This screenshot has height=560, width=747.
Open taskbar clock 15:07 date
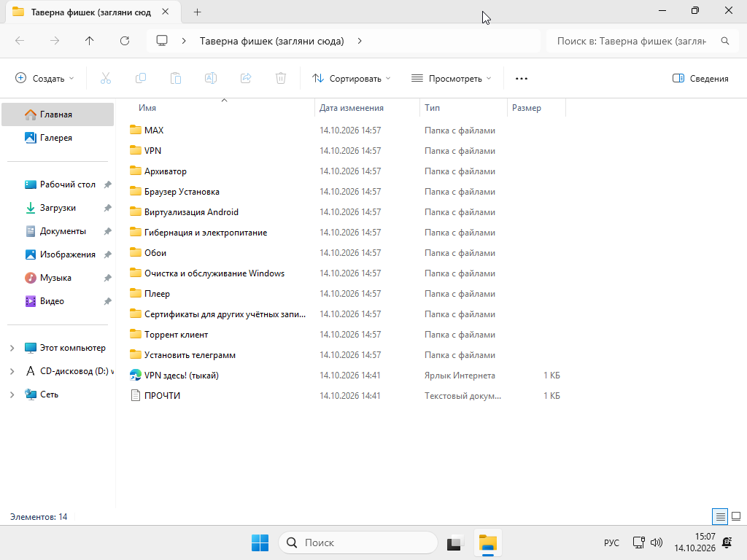(x=694, y=542)
